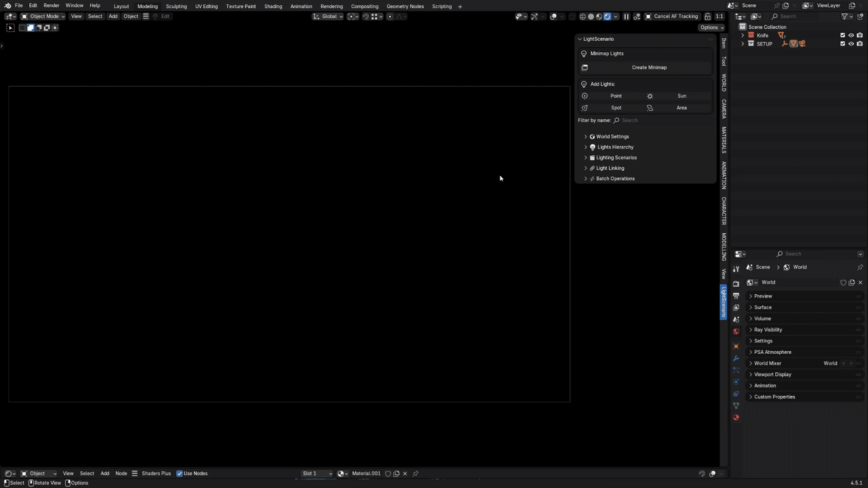This screenshot has height=488, width=868.
Task: Click the Point light icon
Action: tap(585, 96)
